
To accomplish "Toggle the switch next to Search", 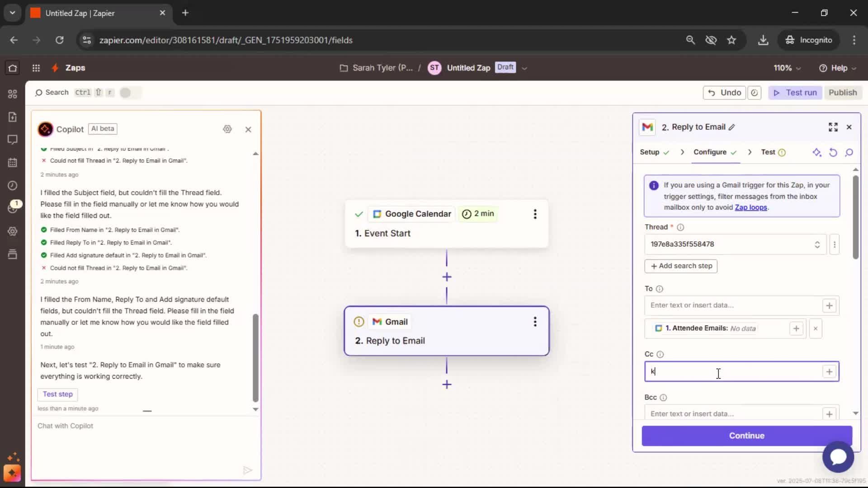I will click(x=130, y=93).
